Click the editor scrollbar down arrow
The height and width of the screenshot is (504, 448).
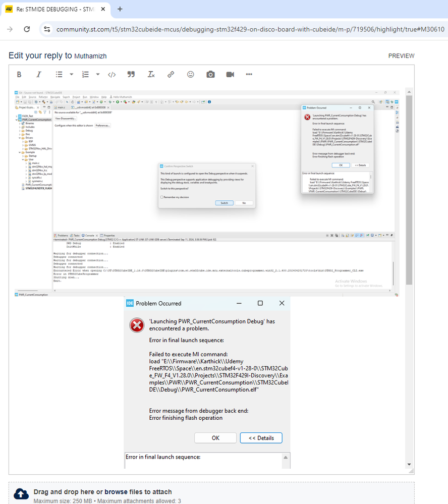point(409,464)
